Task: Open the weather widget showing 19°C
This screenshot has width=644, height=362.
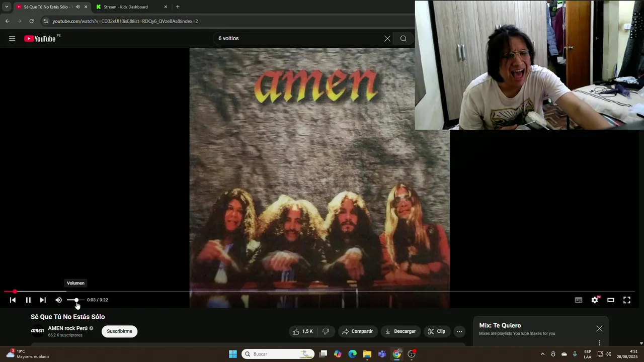Action: tap(28, 354)
